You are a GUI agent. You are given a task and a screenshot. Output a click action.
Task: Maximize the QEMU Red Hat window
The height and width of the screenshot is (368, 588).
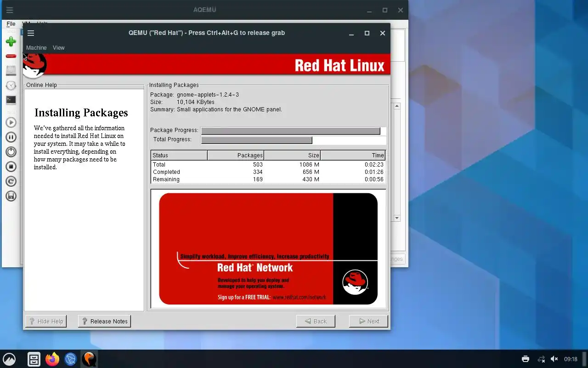click(367, 33)
